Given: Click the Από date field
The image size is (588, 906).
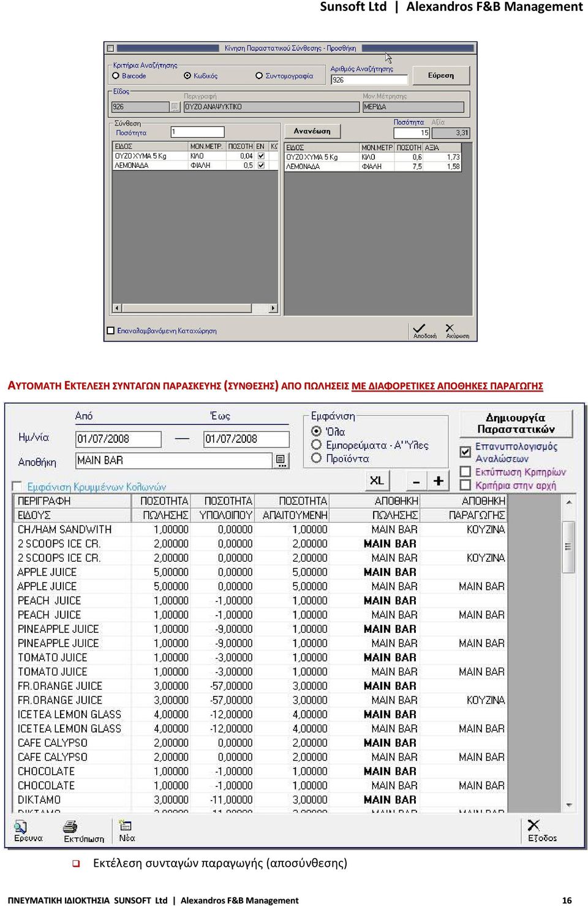Looking at the screenshot, I should tap(118, 439).
